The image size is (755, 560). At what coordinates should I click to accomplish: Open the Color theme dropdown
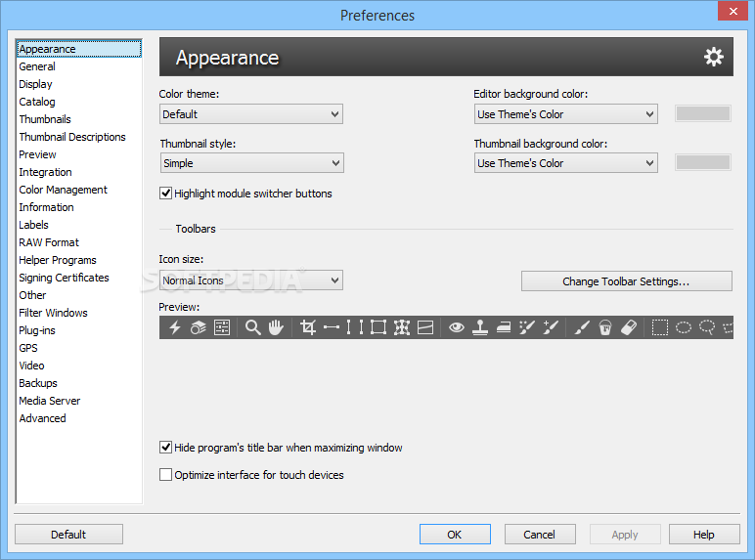[251, 114]
